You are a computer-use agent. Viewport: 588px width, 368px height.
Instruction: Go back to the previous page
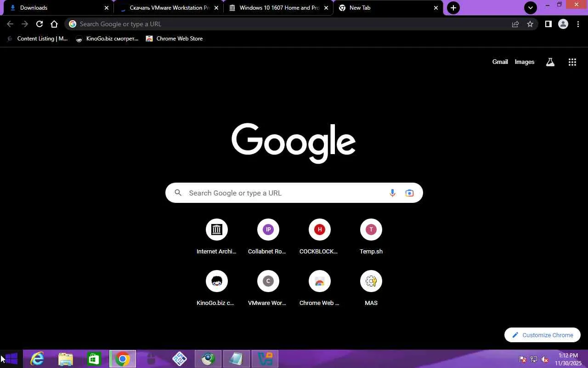click(10, 24)
